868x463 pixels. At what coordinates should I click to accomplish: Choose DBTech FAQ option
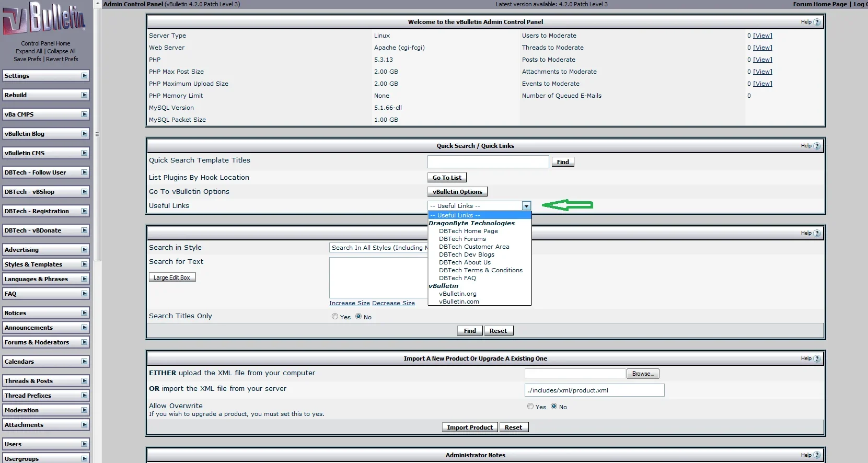(457, 278)
